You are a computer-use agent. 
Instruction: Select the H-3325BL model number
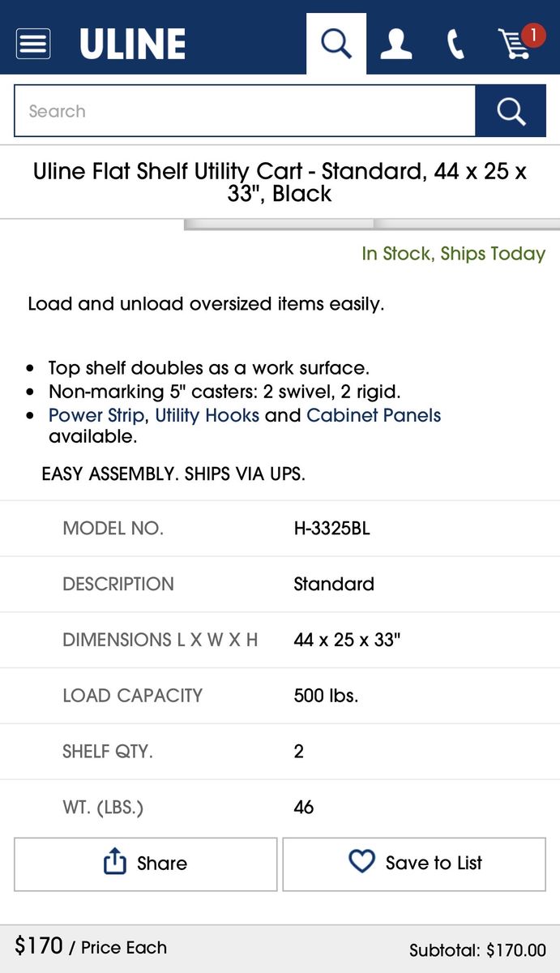(331, 529)
